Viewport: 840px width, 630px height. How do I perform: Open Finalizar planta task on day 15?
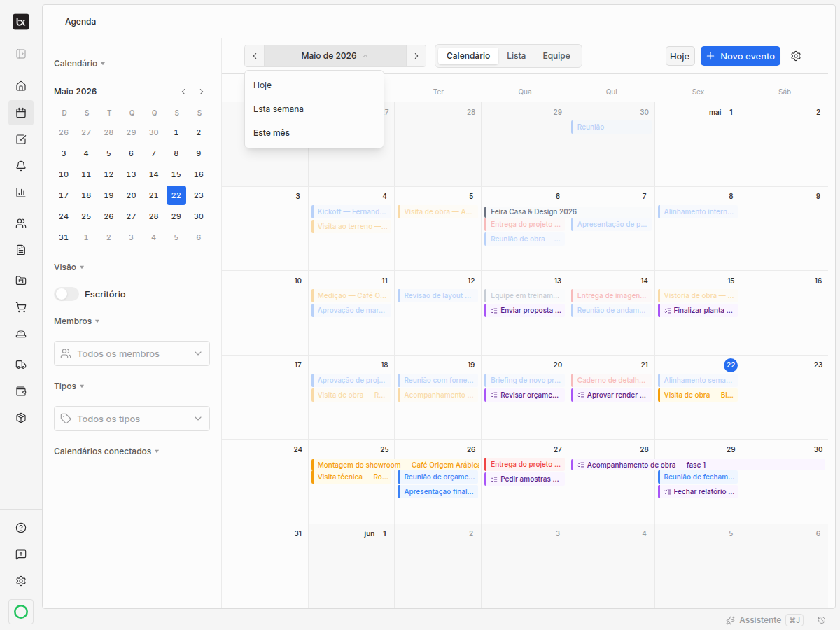[698, 310]
